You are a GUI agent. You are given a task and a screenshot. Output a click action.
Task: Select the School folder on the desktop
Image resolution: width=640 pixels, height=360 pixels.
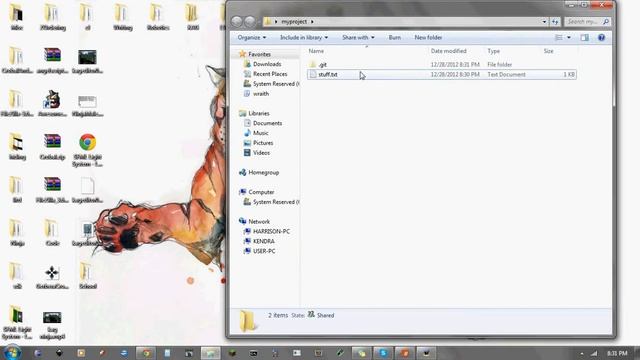(x=87, y=276)
